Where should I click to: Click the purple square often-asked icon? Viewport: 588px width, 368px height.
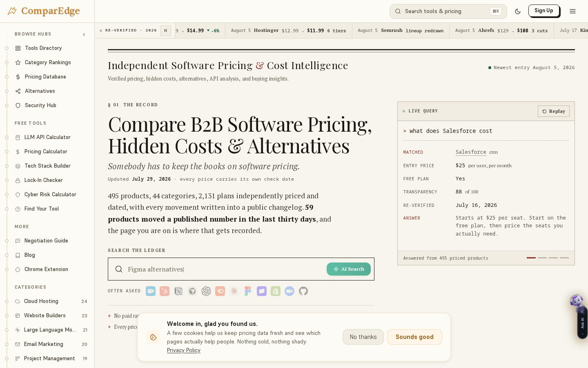pyautogui.click(x=262, y=291)
